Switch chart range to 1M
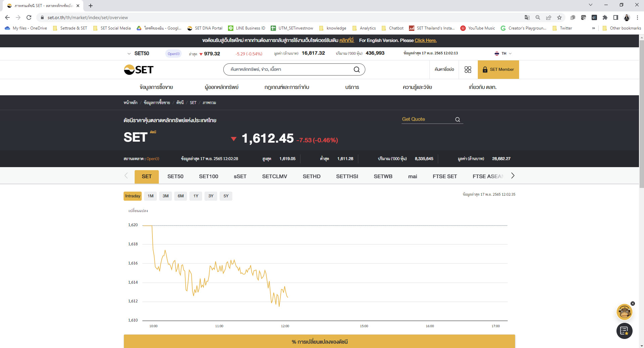The image size is (644, 348). pos(150,196)
